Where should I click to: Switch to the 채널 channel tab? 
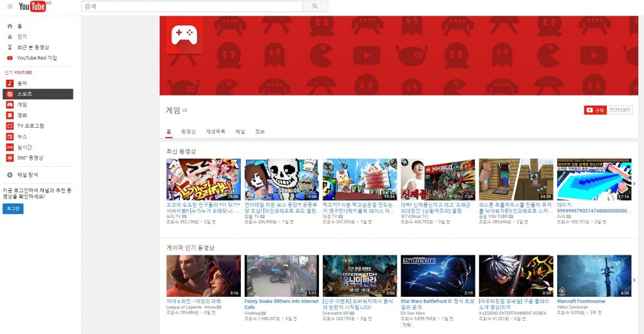point(240,131)
